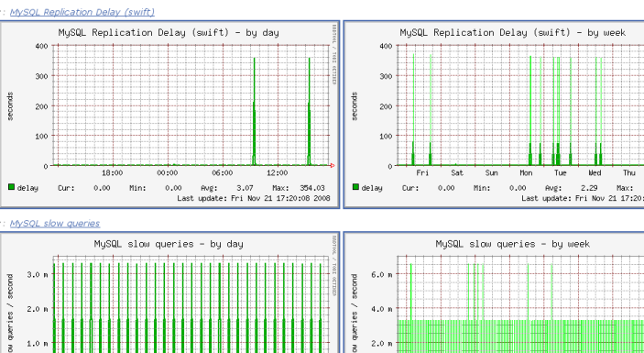Open the MySQL Replication Delay (swift) link

pos(82,12)
